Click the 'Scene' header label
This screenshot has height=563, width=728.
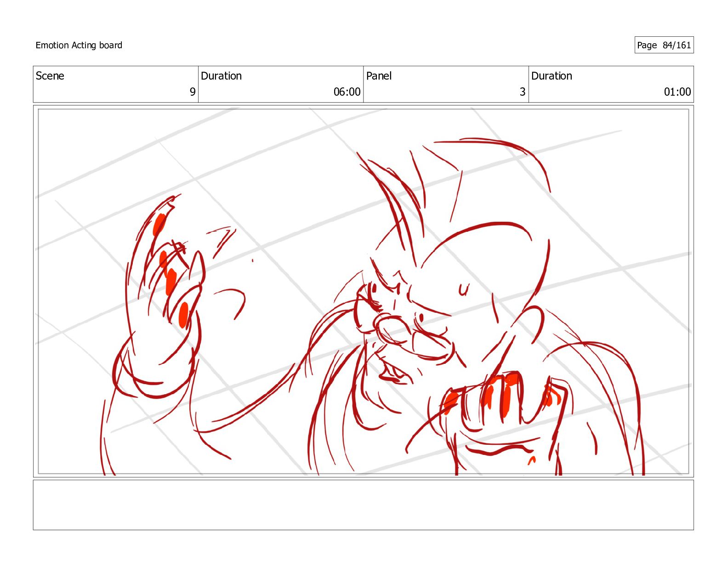50,76
